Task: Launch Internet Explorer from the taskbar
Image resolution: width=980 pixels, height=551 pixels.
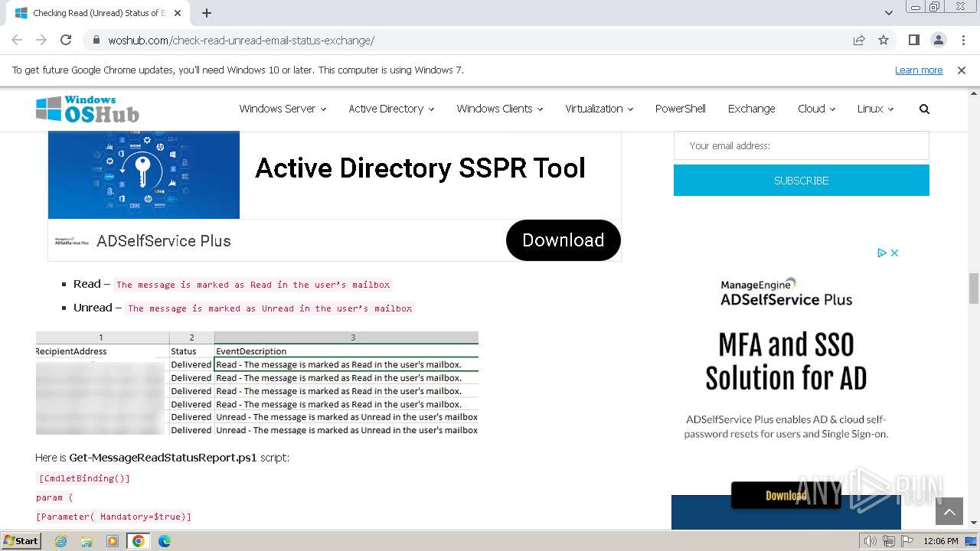Action: pos(61,541)
